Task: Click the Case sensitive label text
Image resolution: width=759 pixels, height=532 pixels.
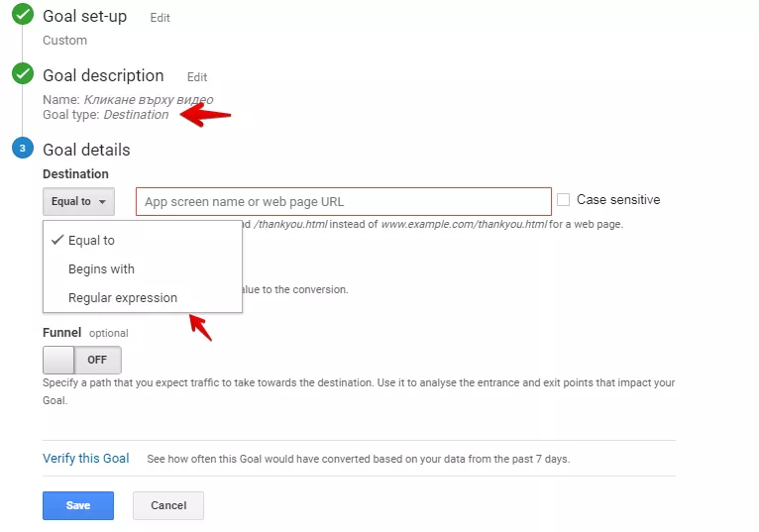Action: click(618, 199)
